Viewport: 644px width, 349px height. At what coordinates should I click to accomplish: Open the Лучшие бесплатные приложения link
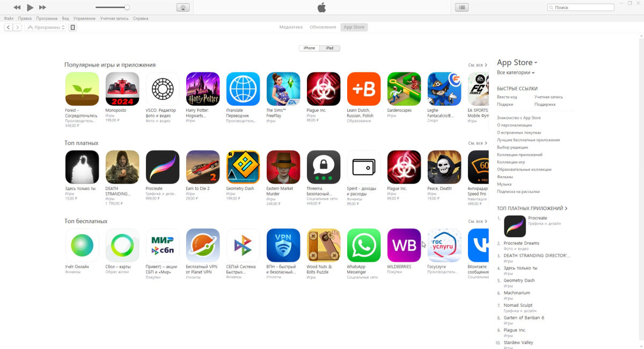tap(528, 140)
